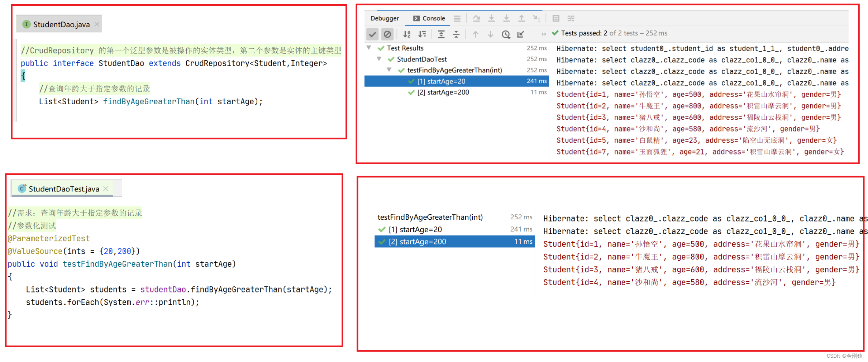Click Trace Current Stream Chain icon

571,18
